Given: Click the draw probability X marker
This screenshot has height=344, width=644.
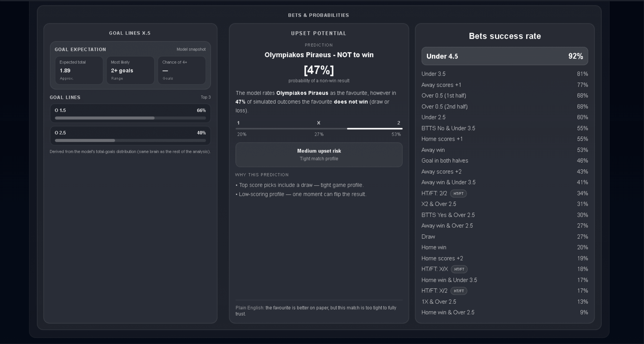Looking at the screenshot, I should [x=319, y=123].
